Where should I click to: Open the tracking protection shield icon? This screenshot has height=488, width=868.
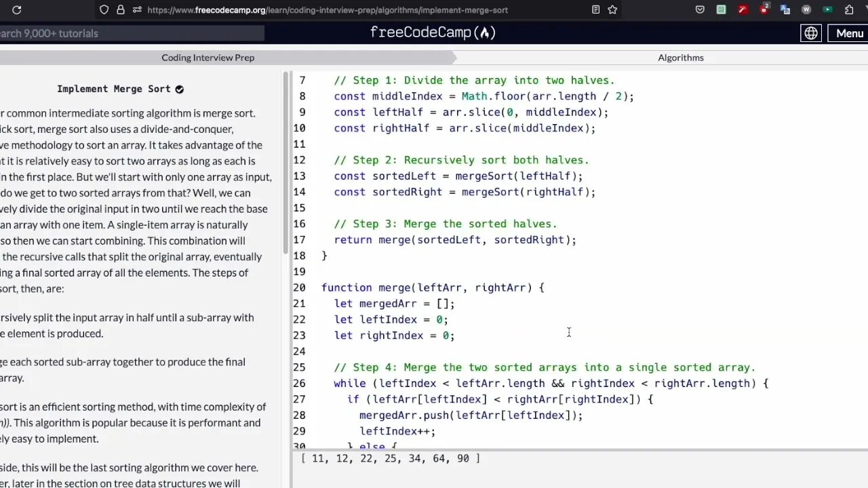click(104, 9)
